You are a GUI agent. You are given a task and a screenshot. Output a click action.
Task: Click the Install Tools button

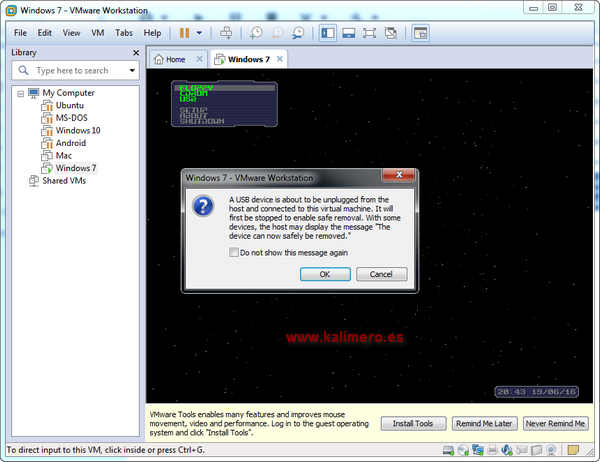coord(413,423)
